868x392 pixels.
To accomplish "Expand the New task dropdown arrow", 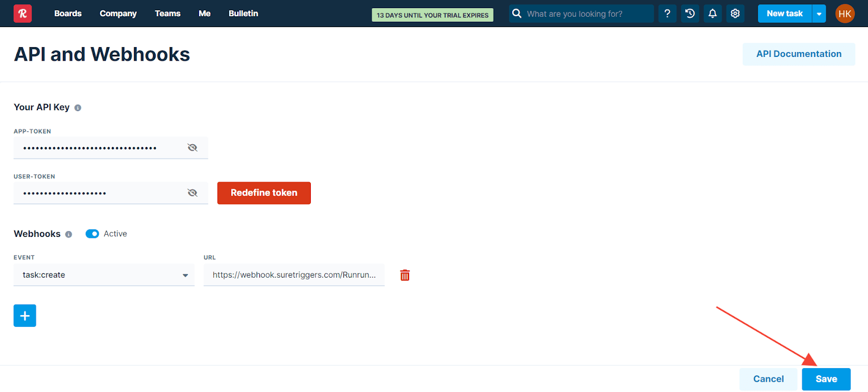I will click(819, 14).
